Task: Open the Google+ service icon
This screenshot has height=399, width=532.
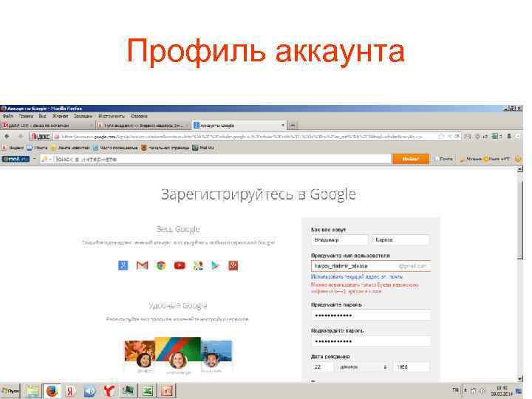Action: (x=123, y=265)
